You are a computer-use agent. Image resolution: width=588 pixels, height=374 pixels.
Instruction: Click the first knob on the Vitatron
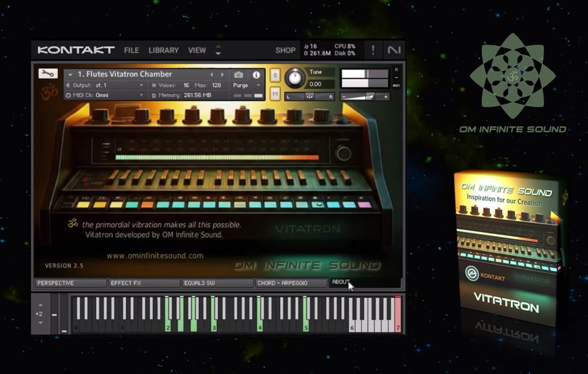pos(100,116)
